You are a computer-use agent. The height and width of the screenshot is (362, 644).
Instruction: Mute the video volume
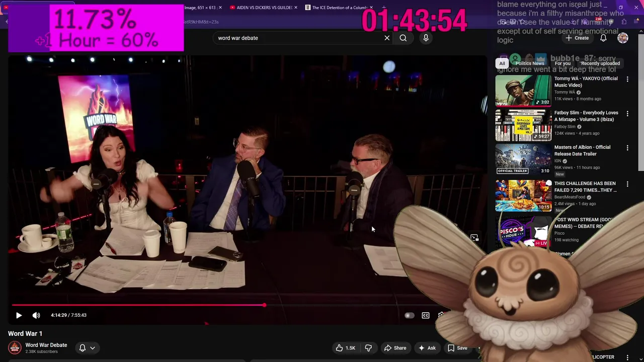(36, 315)
